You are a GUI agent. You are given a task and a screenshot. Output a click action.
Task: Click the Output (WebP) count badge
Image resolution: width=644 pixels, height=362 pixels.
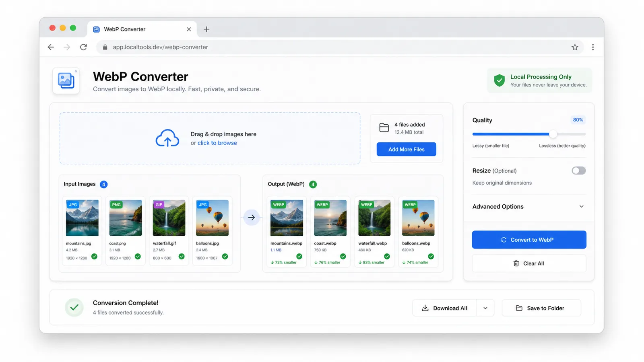pyautogui.click(x=313, y=184)
